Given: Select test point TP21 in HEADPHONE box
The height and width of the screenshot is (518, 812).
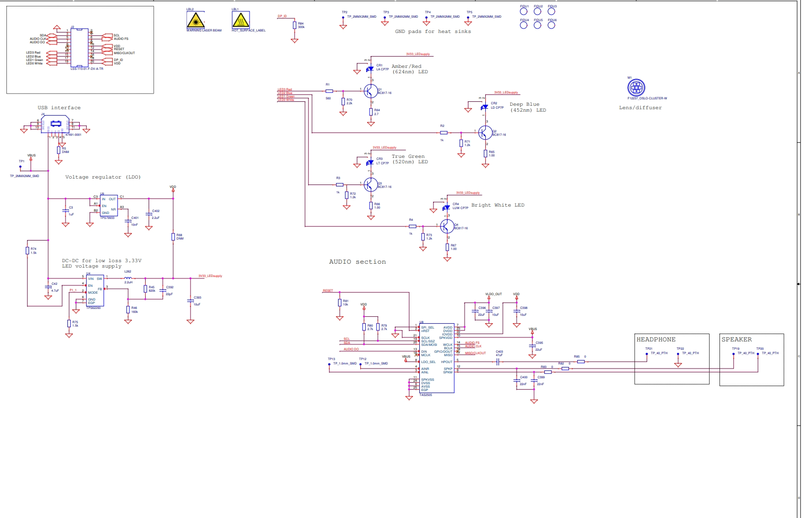Looking at the screenshot, I should tap(647, 354).
